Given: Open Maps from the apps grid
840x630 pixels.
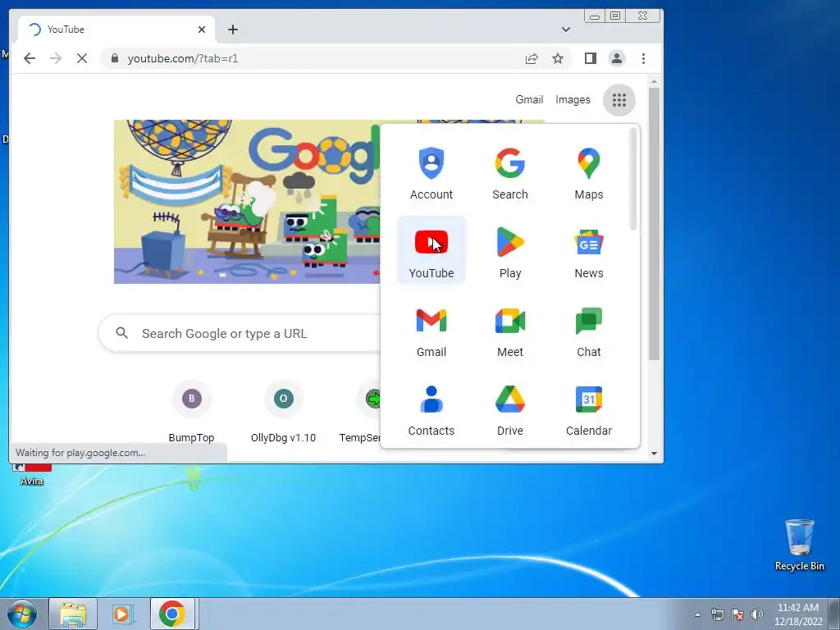Looking at the screenshot, I should tap(589, 173).
